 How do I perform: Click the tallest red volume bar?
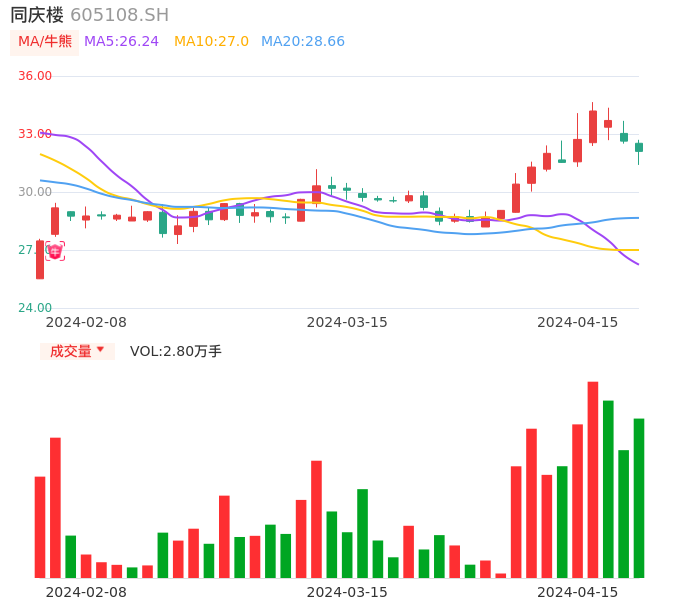pos(593,480)
